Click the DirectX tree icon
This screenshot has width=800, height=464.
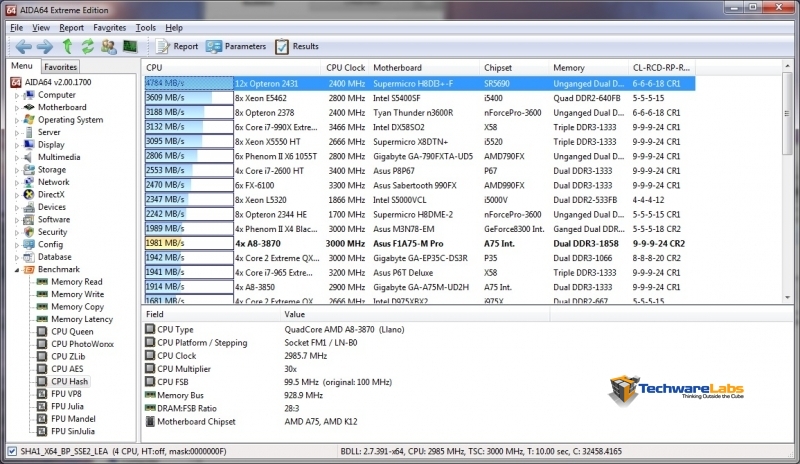coord(29,194)
